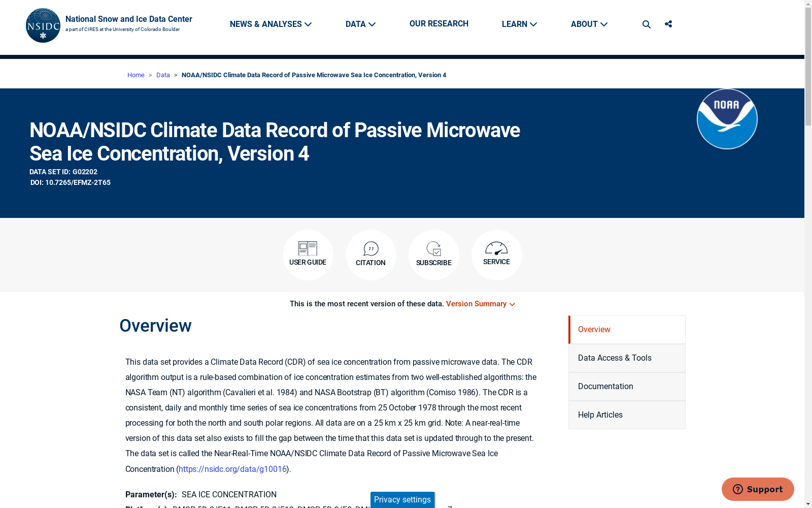Open the Help Articles tab
The height and width of the screenshot is (508, 812).
(x=627, y=415)
